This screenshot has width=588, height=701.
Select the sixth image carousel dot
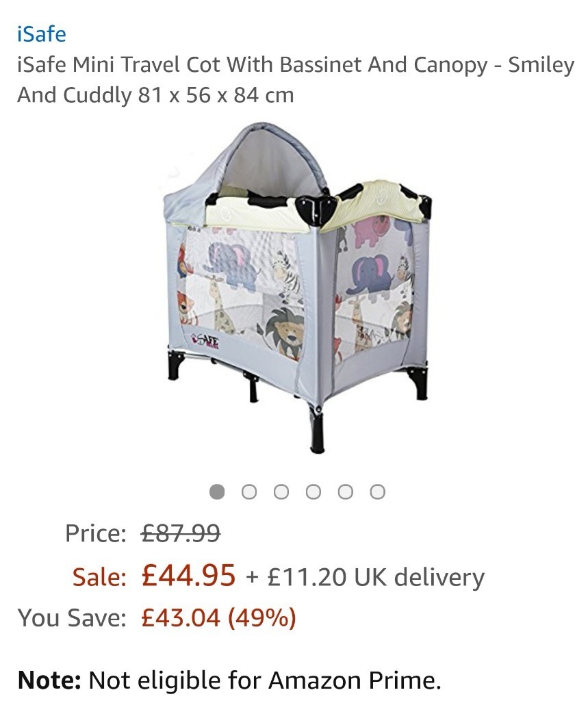(x=378, y=492)
